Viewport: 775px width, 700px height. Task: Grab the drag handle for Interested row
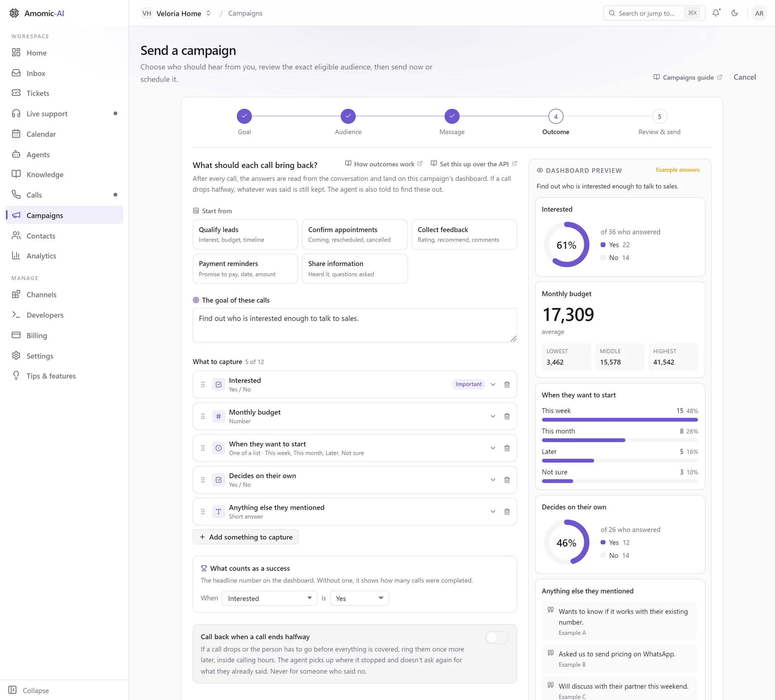(203, 384)
